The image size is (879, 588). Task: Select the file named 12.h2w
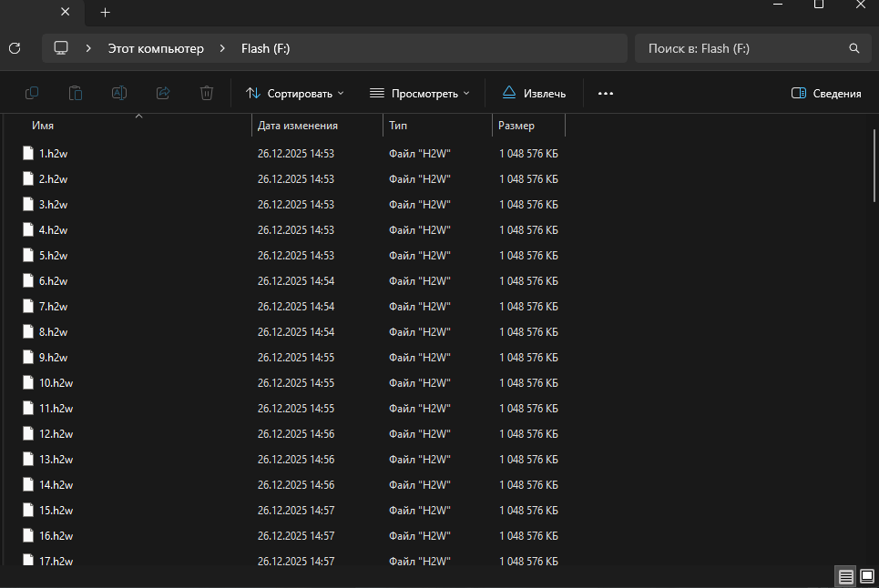[x=56, y=434]
